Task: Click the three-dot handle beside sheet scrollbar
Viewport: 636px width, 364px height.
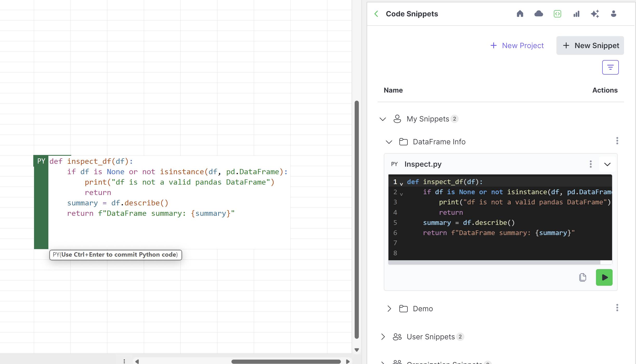Action: [x=124, y=361]
